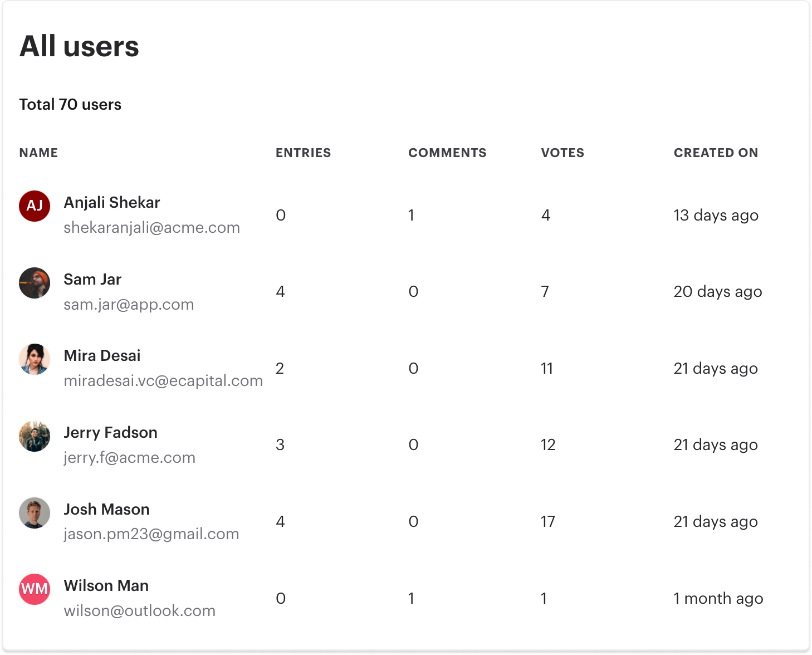Sort by the NAME column header
Viewport: 812px width, 655px height.
point(38,153)
